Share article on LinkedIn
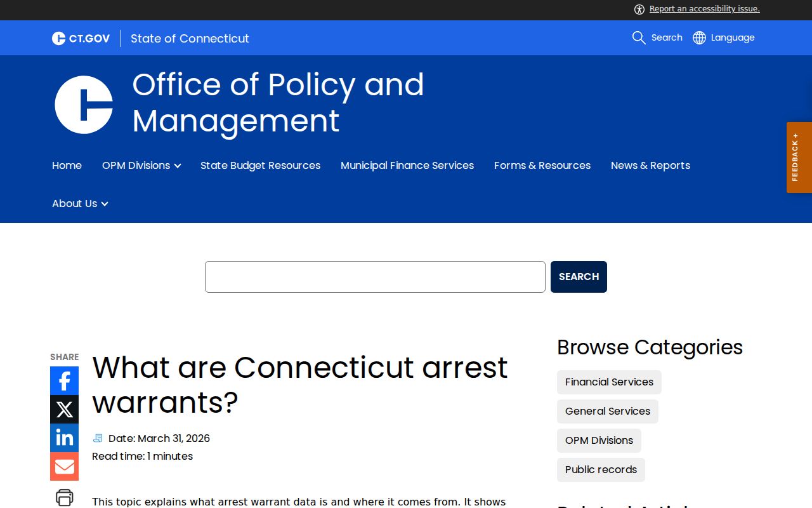812x508 pixels. tap(64, 438)
